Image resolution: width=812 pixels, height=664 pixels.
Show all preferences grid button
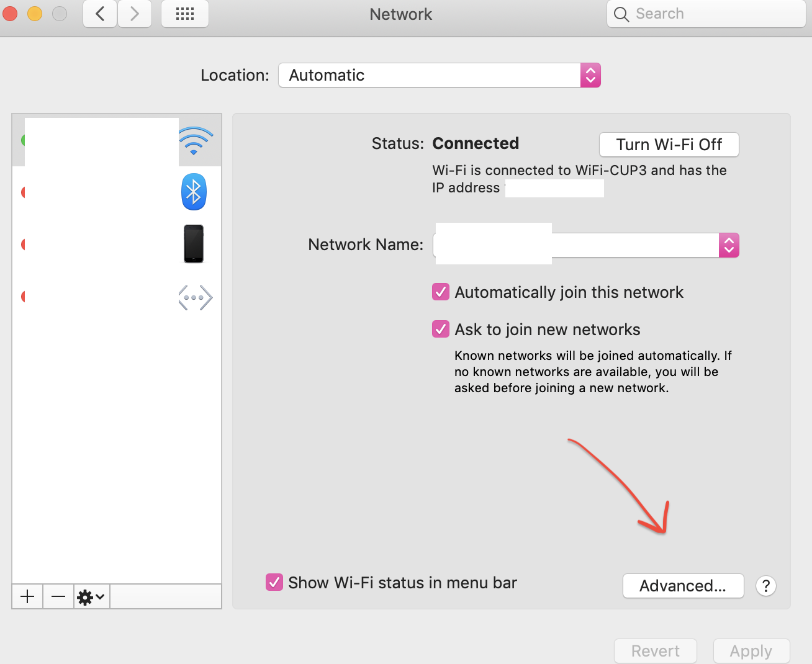point(185,14)
